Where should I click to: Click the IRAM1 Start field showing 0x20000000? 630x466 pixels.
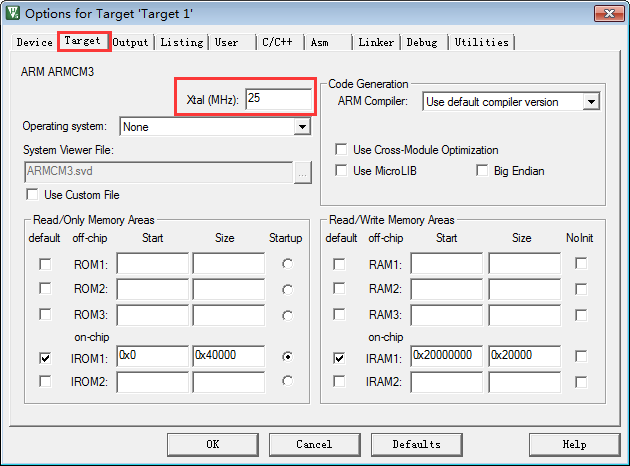pos(446,356)
